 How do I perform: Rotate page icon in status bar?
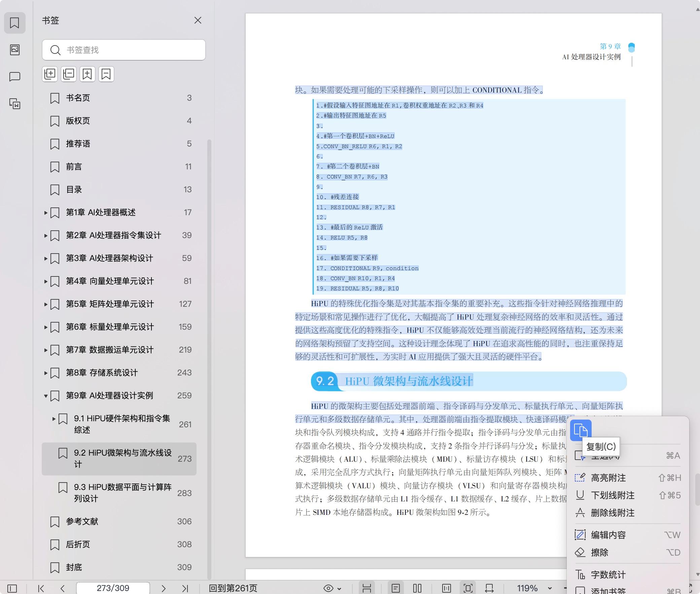point(489,588)
